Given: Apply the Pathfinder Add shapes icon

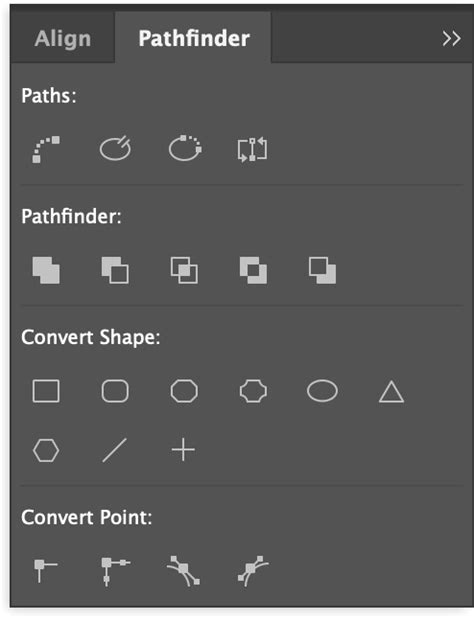Looking at the screenshot, I should pyautogui.click(x=46, y=270).
